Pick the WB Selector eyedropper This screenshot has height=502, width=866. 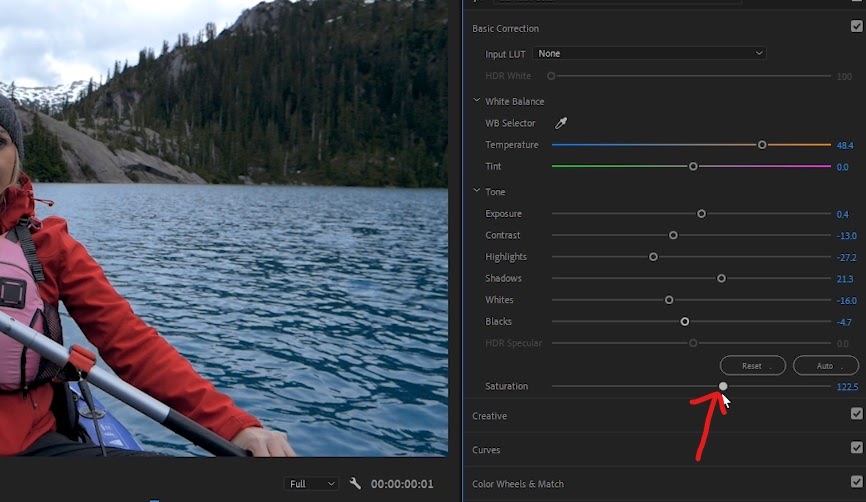pos(561,123)
